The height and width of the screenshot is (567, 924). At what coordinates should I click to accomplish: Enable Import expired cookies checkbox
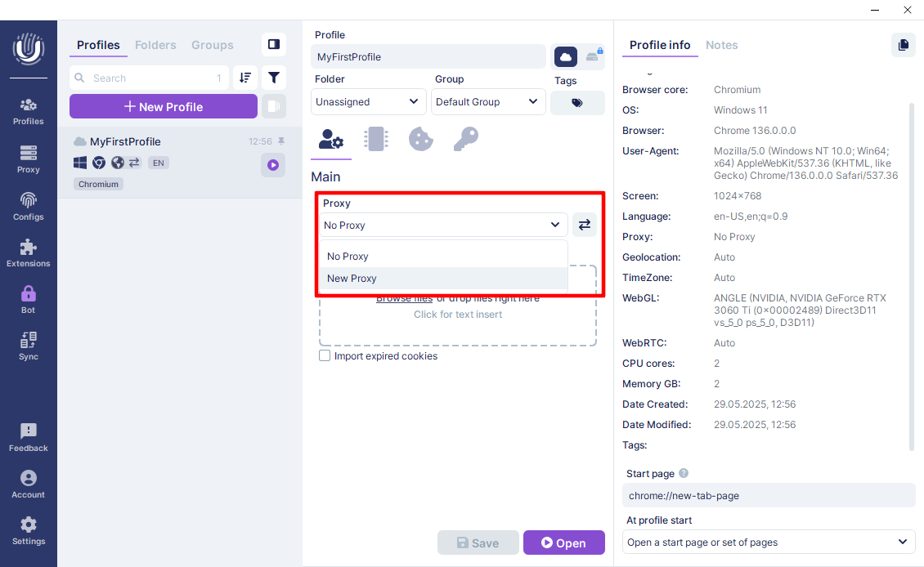[x=325, y=356]
